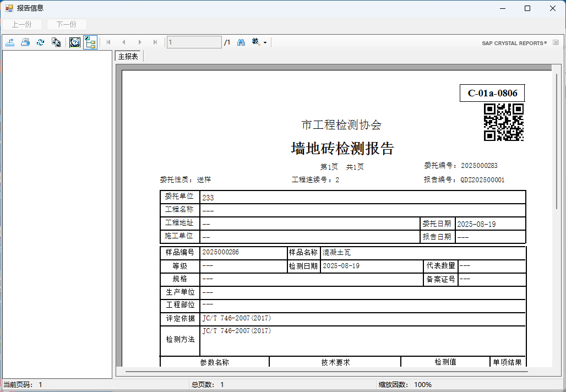This screenshot has height=392, width=566.
Task: Click the 上一份 button
Action: [x=22, y=24]
